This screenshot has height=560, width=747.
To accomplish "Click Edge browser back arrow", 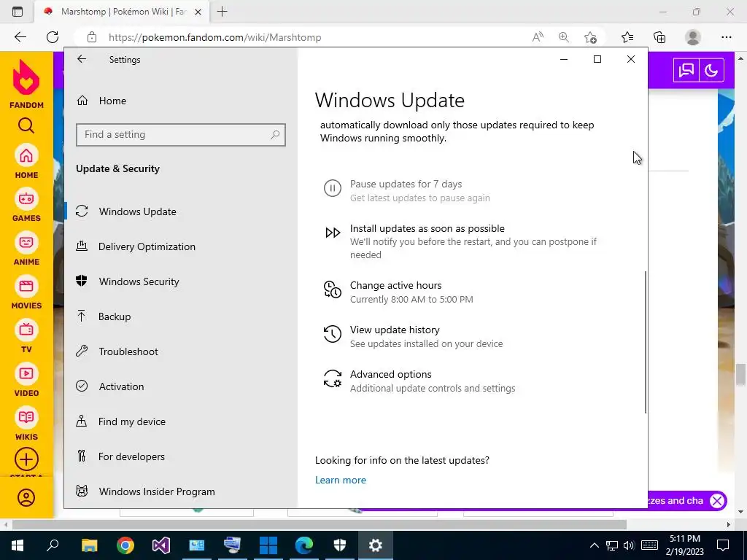I will pyautogui.click(x=20, y=37).
